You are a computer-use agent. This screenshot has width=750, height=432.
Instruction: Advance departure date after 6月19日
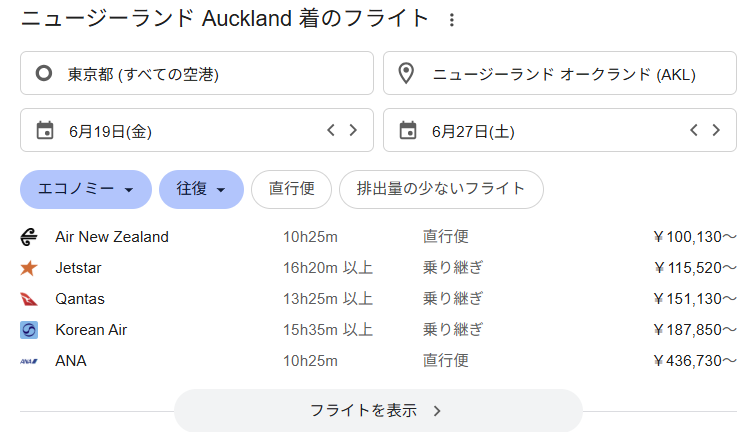point(353,130)
